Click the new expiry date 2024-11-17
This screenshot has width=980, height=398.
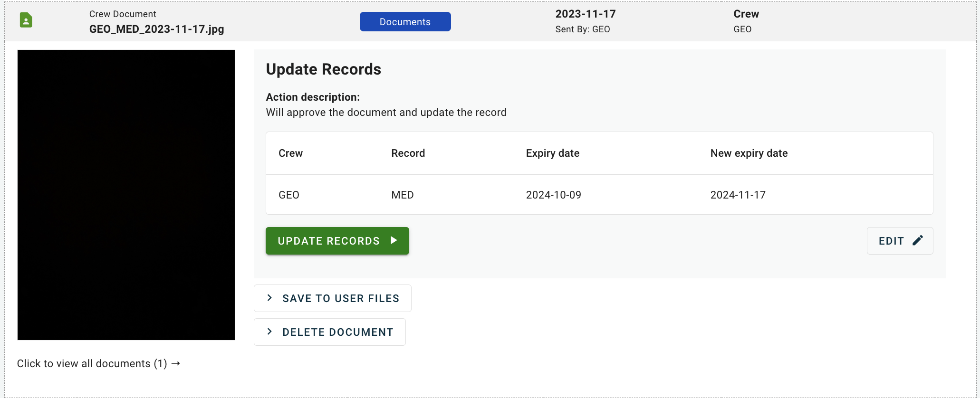point(738,195)
